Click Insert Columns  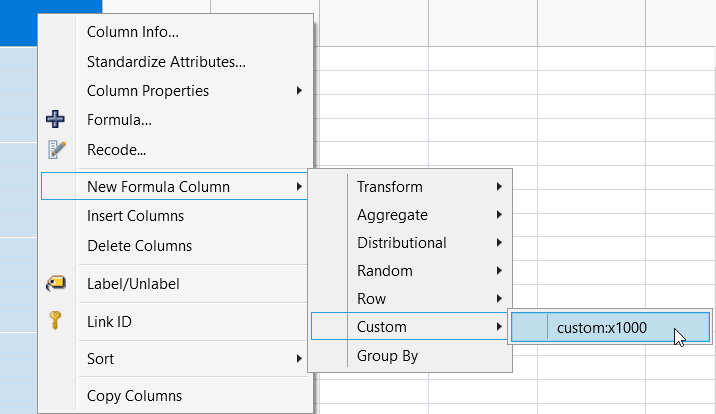135,216
